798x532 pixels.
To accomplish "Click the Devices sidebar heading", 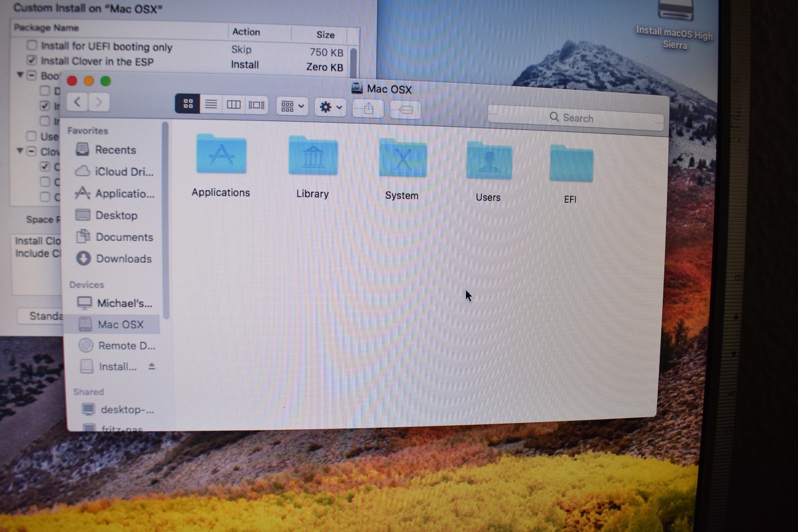I will pyautogui.click(x=87, y=285).
